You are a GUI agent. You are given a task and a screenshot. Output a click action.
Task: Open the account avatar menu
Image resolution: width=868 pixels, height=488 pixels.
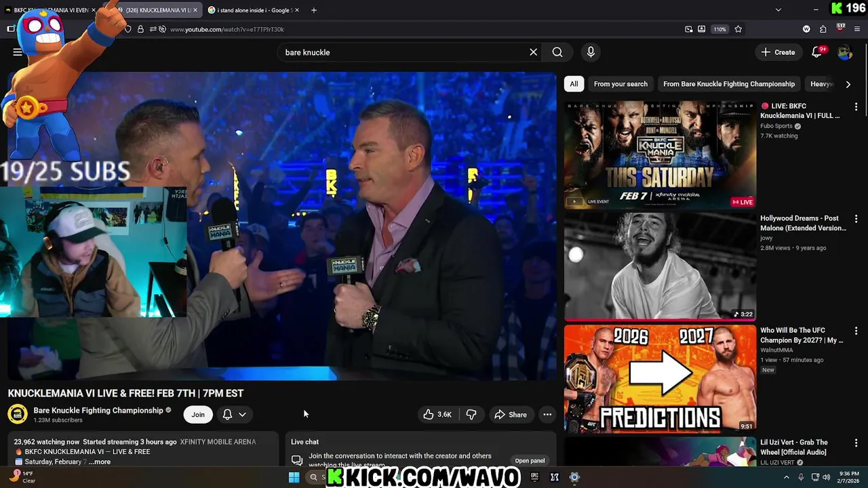tap(844, 52)
